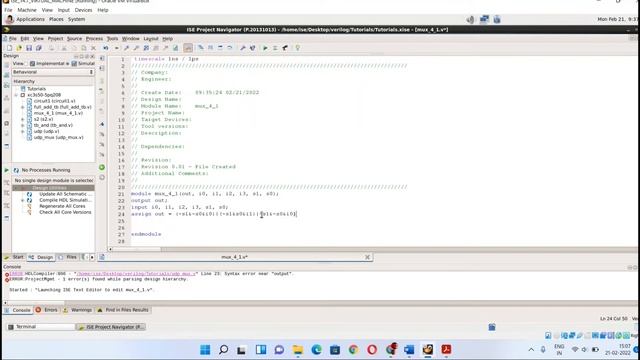
Task: Switch to the Files panel tab
Action: click(x=68, y=257)
